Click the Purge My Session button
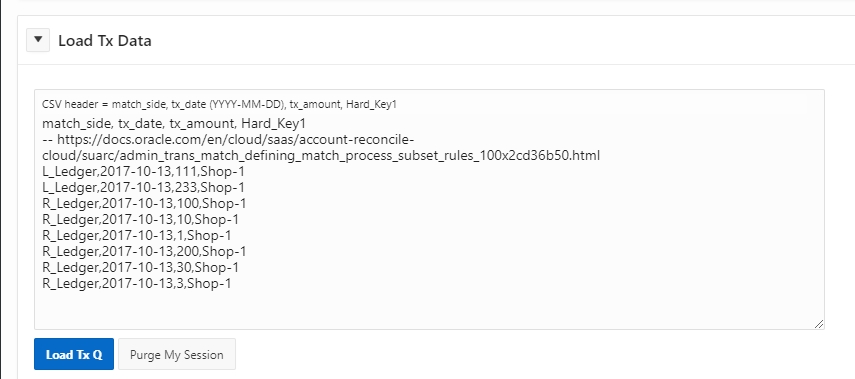The width and height of the screenshot is (855, 379). click(177, 354)
